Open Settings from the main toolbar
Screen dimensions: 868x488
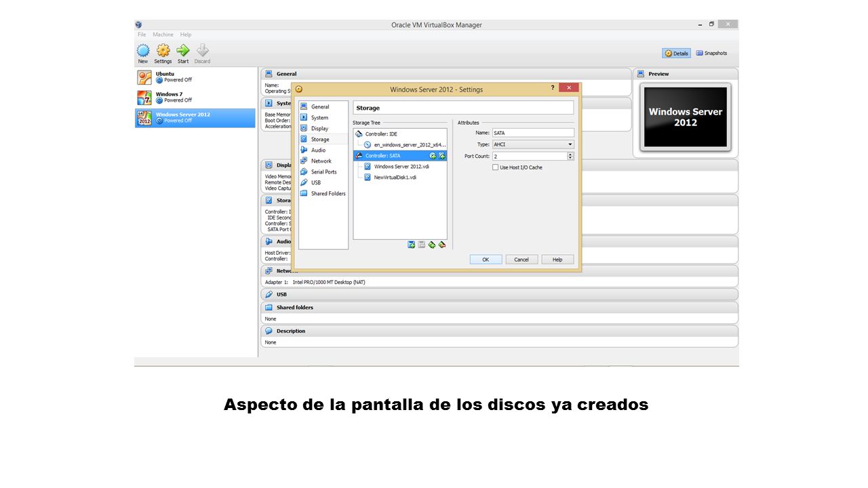163,54
